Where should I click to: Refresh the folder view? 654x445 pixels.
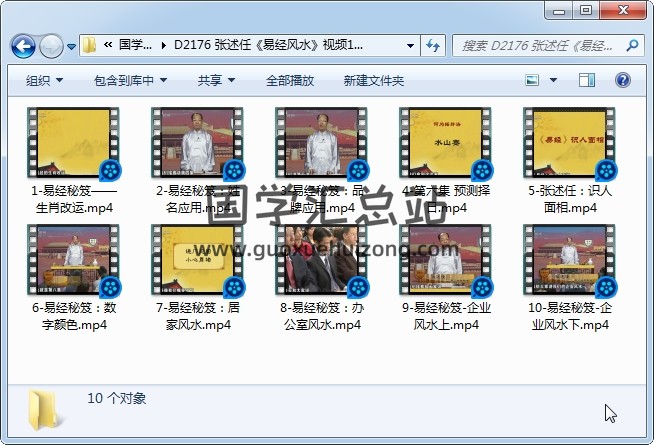pyautogui.click(x=433, y=45)
